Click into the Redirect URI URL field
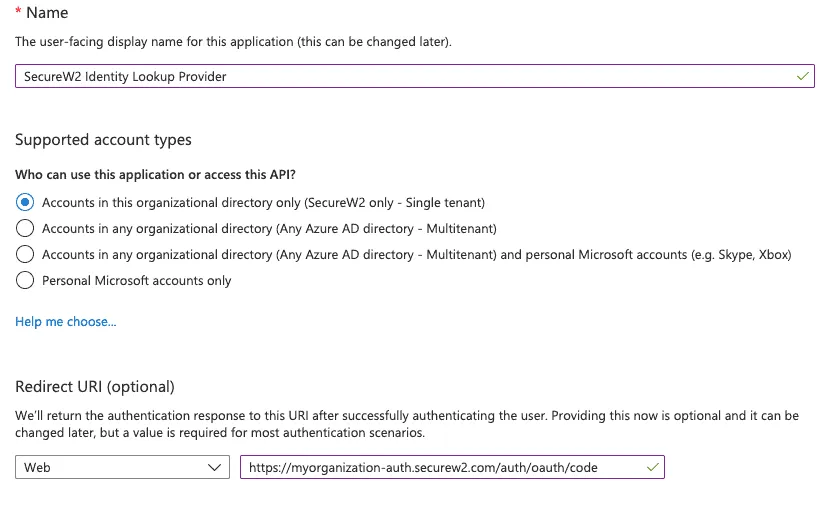This screenshot has height=510, width=840. pyautogui.click(x=440, y=467)
